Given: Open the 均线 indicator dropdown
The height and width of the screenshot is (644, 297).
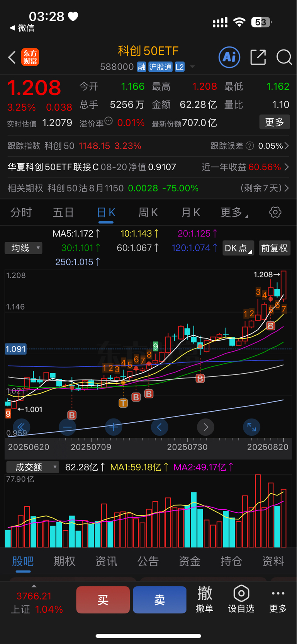Looking at the screenshot, I should 23,248.
